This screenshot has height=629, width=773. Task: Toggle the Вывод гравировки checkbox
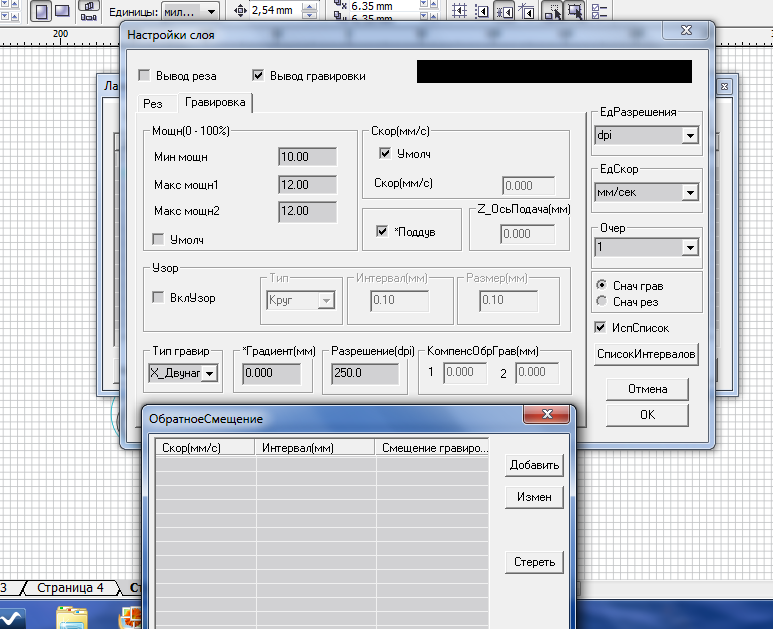258,75
